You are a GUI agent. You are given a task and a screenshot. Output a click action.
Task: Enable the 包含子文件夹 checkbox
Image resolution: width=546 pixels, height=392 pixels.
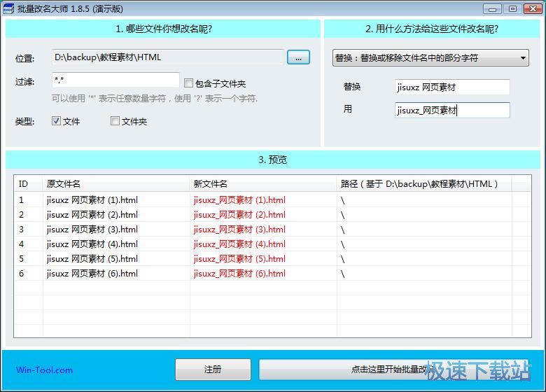point(188,83)
